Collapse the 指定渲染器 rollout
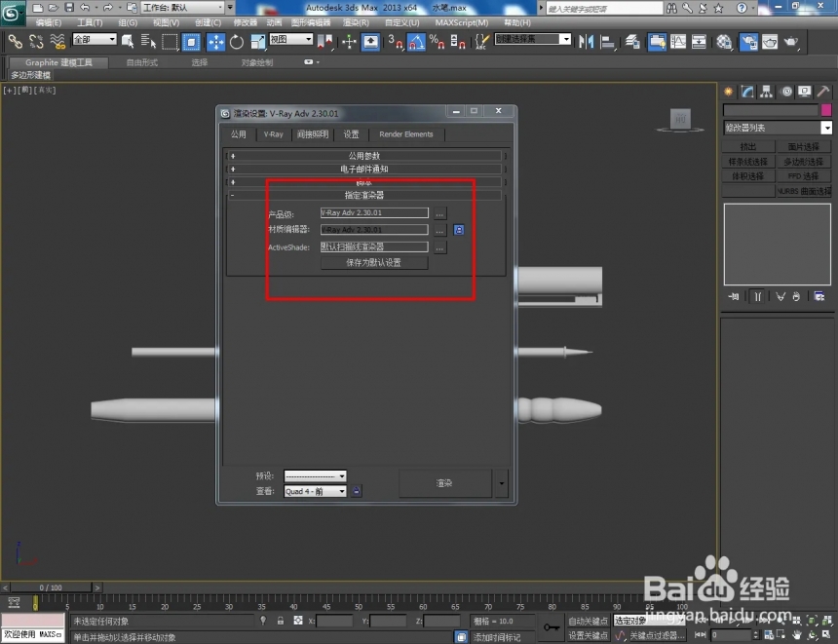The image size is (838, 644). (x=364, y=195)
